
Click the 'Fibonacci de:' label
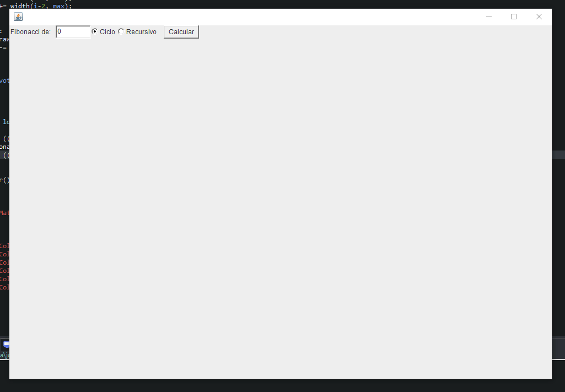(x=31, y=32)
